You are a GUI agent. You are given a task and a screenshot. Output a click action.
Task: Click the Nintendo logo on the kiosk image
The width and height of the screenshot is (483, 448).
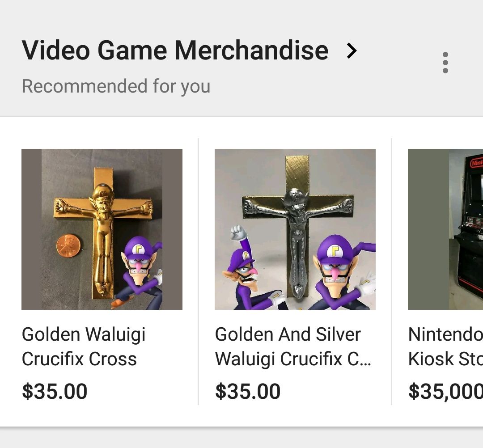pos(473,162)
